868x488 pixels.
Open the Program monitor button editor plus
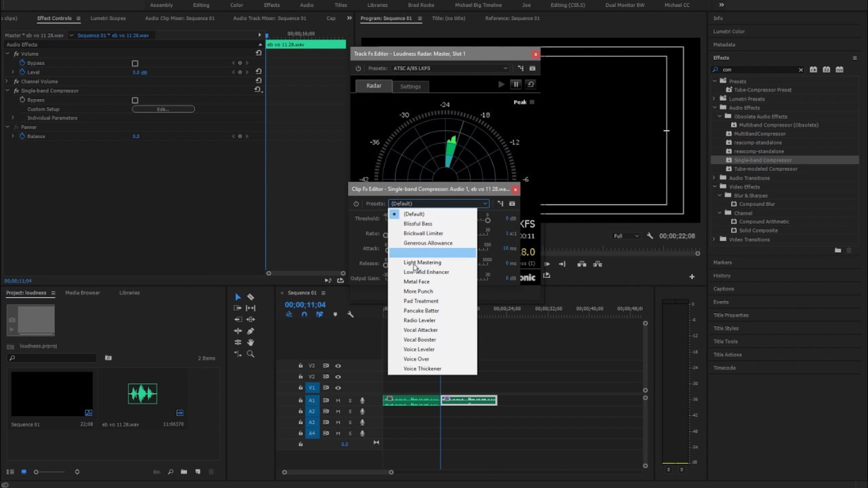(692, 277)
